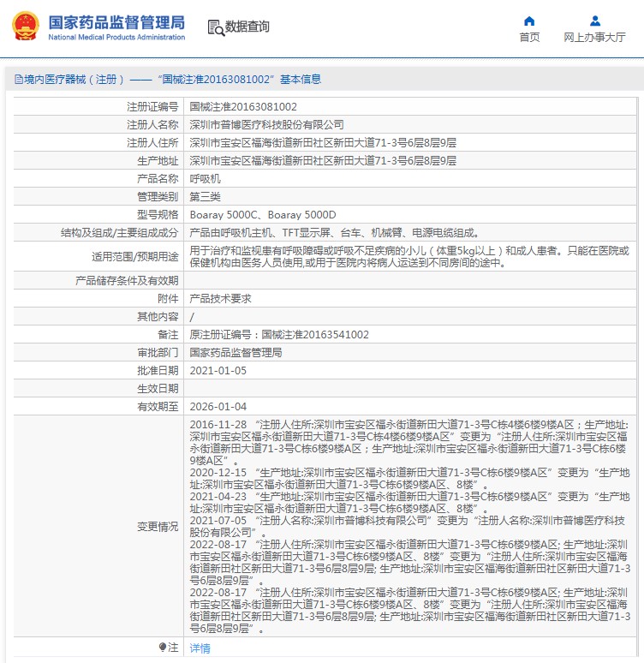Viewport: 644px width, 663px height.
Task: Open the 首页 home link
Action: coord(529,37)
